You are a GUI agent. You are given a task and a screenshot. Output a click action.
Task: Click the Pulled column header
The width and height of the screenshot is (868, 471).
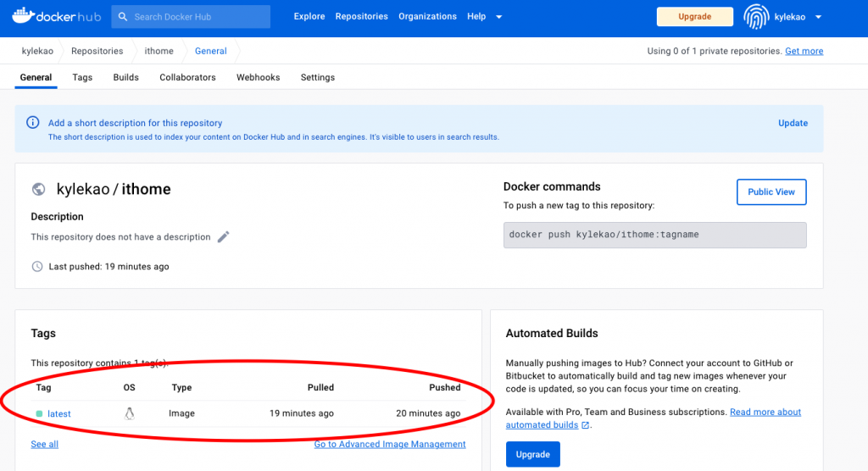[x=320, y=387]
